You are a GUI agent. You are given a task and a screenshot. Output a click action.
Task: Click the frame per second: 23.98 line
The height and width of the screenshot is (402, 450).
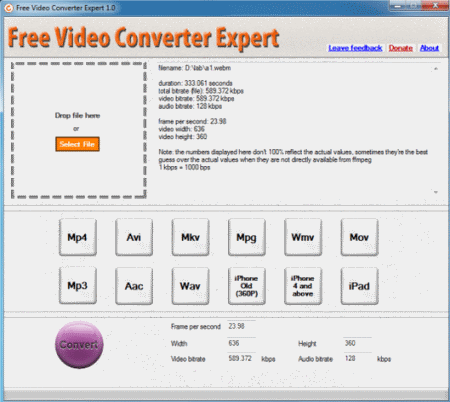[x=192, y=121]
